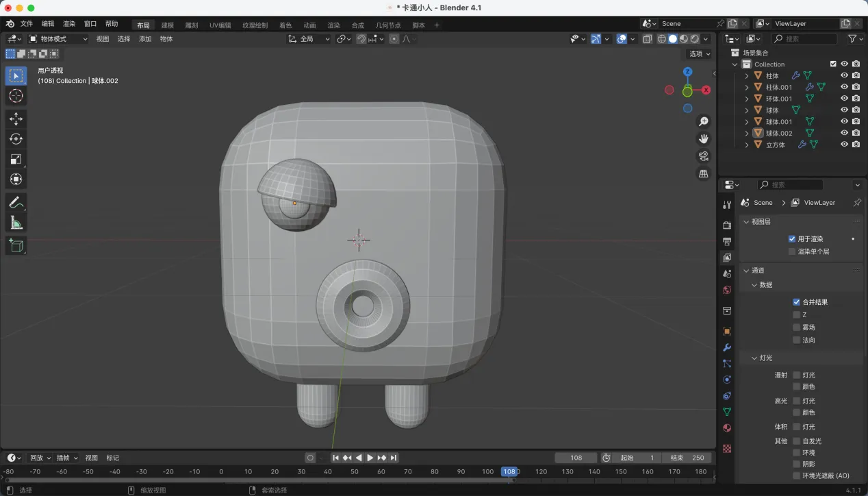Open the 文件 menu
Screen dimensions: 868x496
click(x=27, y=24)
